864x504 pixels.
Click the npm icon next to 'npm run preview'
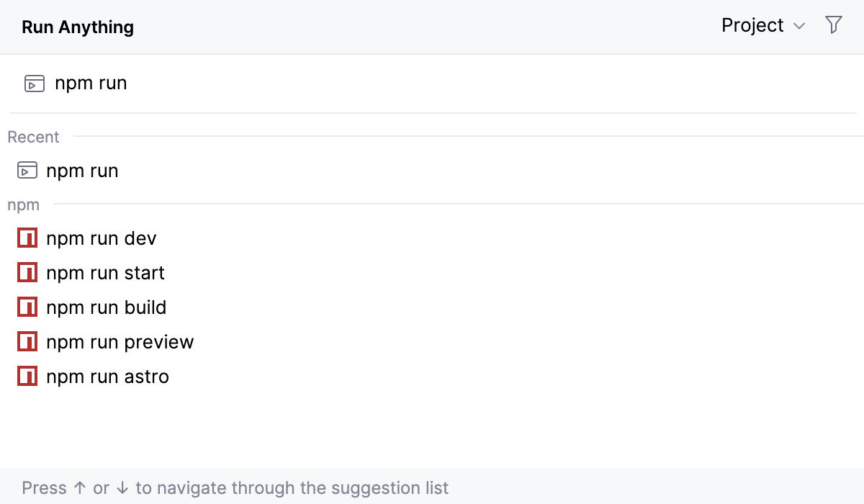click(x=27, y=341)
